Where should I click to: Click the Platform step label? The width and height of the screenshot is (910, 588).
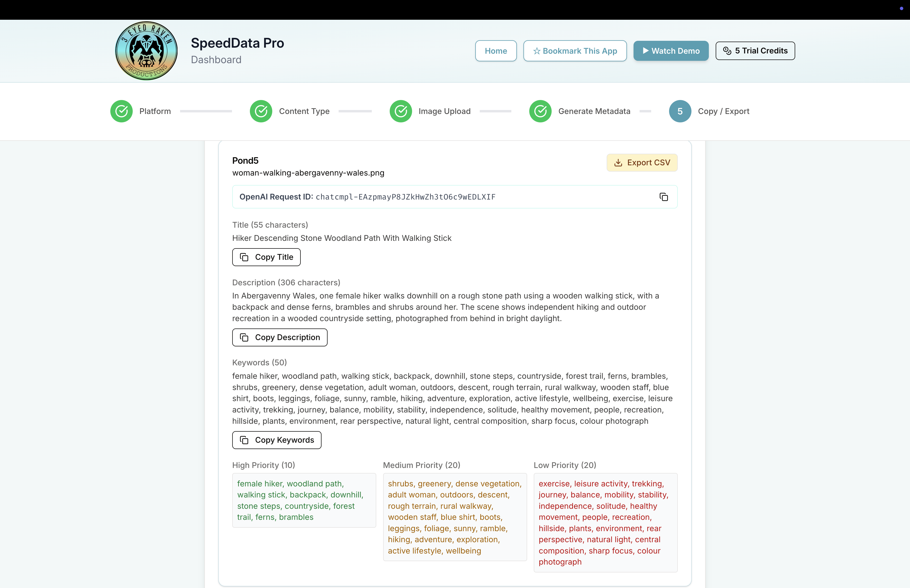point(155,112)
